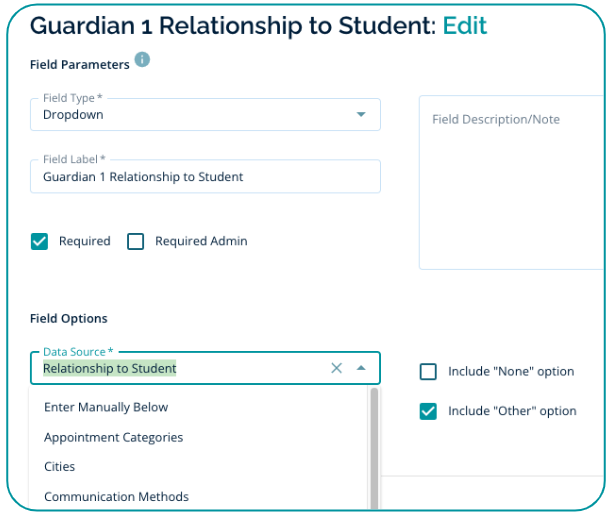Click the Edit link in heading
The width and height of the screenshot is (613, 516).
[465, 25]
